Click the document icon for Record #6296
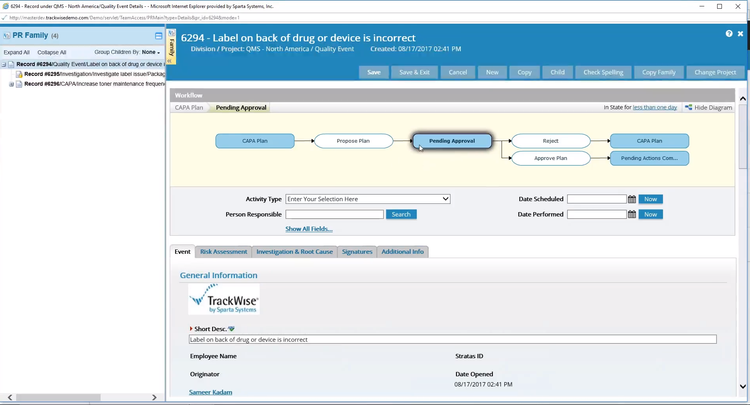The width and height of the screenshot is (750, 405). (19, 84)
